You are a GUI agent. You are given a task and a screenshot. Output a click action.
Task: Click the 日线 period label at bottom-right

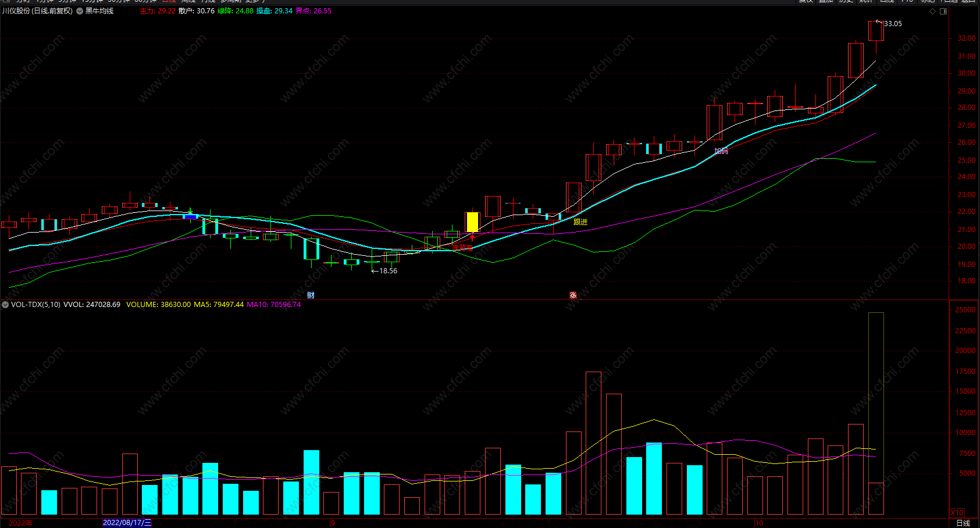pyautogui.click(x=963, y=523)
